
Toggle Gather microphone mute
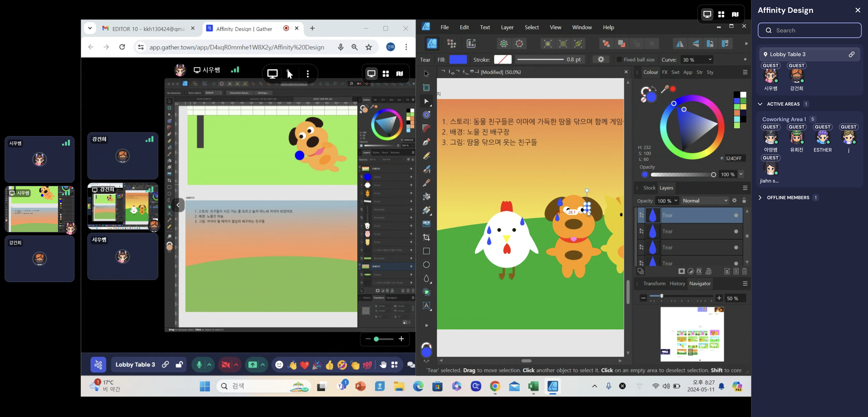click(199, 365)
